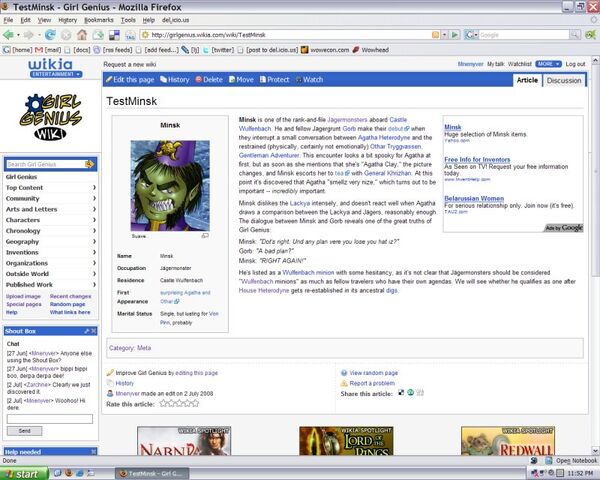Image resolution: width=600 pixels, height=480 pixels.
Task: Click the search magnifier icon in toolbar
Action: pyautogui.click(x=574, y=35)
